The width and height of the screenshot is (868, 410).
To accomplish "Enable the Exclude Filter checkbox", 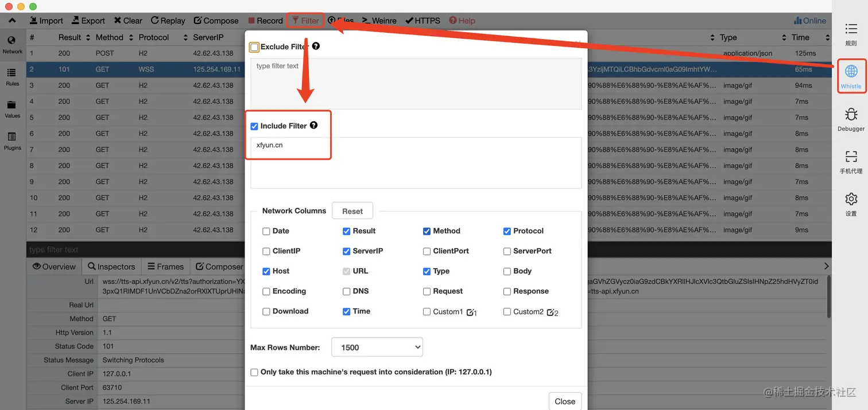I will point(254,47).
